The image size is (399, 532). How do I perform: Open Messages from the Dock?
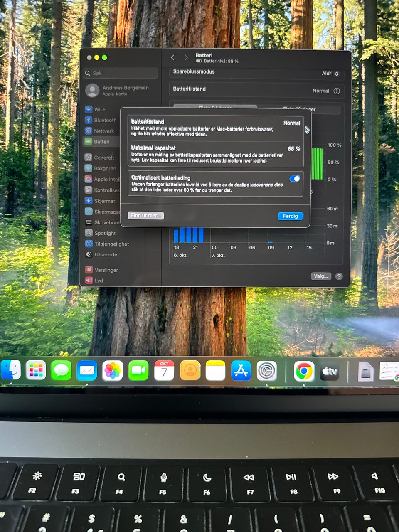pyautogui.click(x=61, y=370)
